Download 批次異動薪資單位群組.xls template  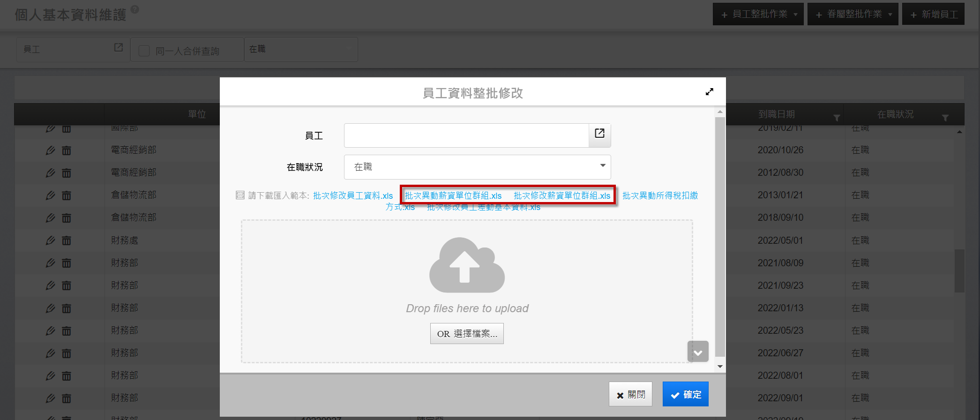(x=453, y=196)
